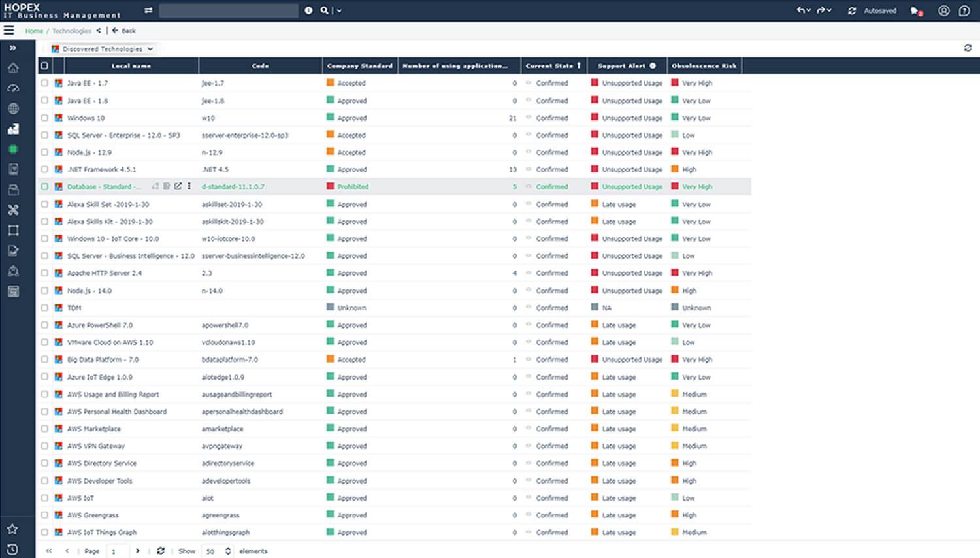This screenshot has height=558, width=980.
Task: Go to previous page arrow
Action: coord(67,551)
